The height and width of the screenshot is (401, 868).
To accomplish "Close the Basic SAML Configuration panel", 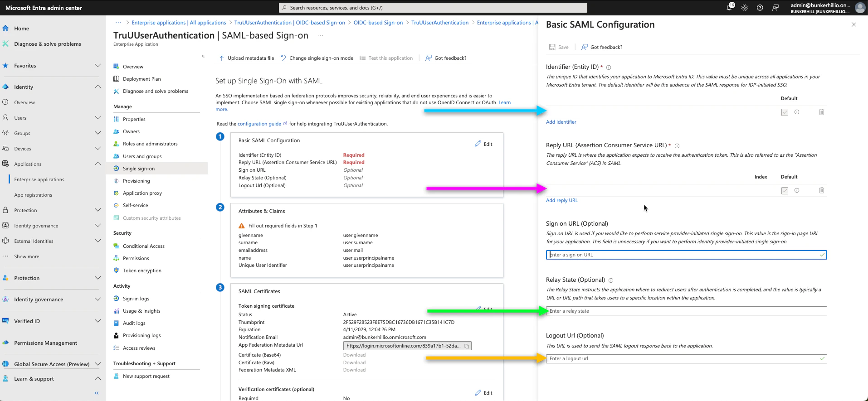I will point(854,24).
